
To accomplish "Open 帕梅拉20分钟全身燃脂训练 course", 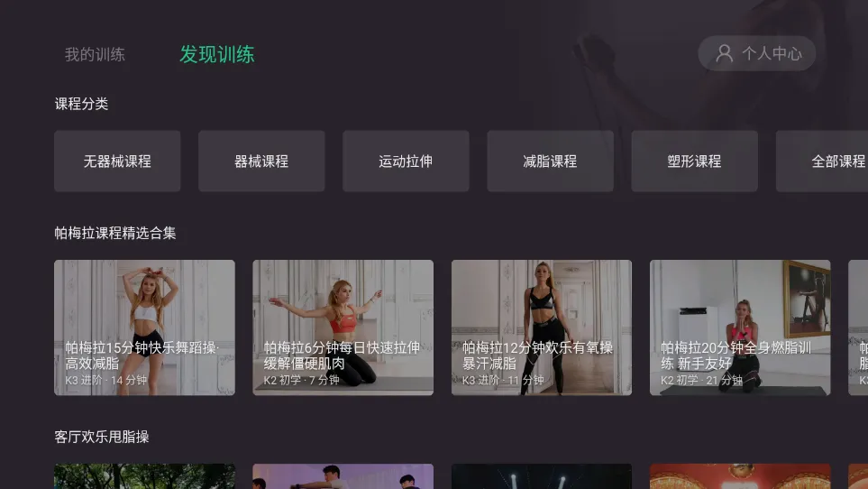I will coord(740,328).
